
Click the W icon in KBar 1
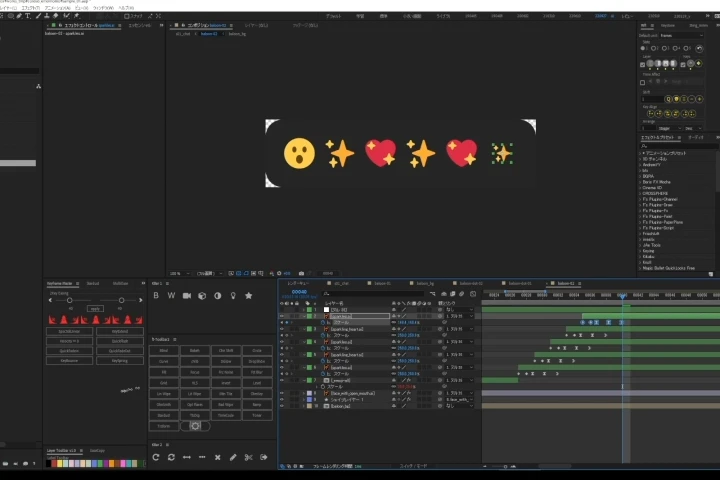point(171,296)
